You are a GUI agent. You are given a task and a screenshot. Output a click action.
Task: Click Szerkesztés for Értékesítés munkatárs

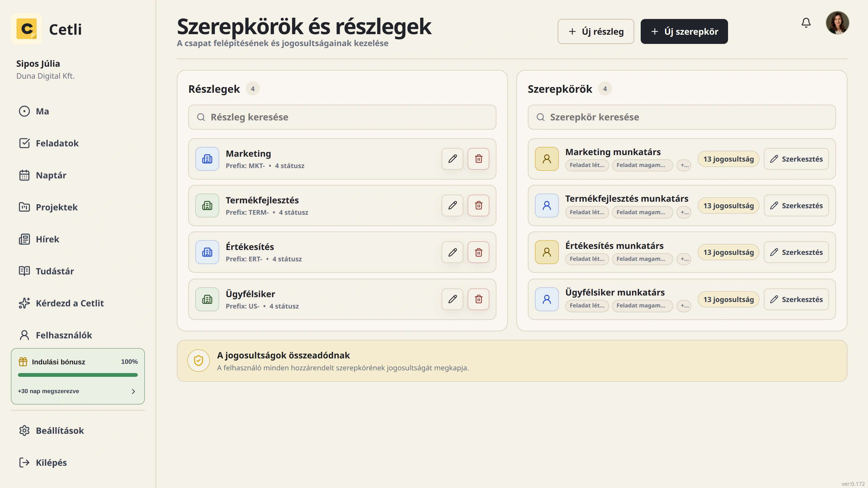(x=796, y=252)
